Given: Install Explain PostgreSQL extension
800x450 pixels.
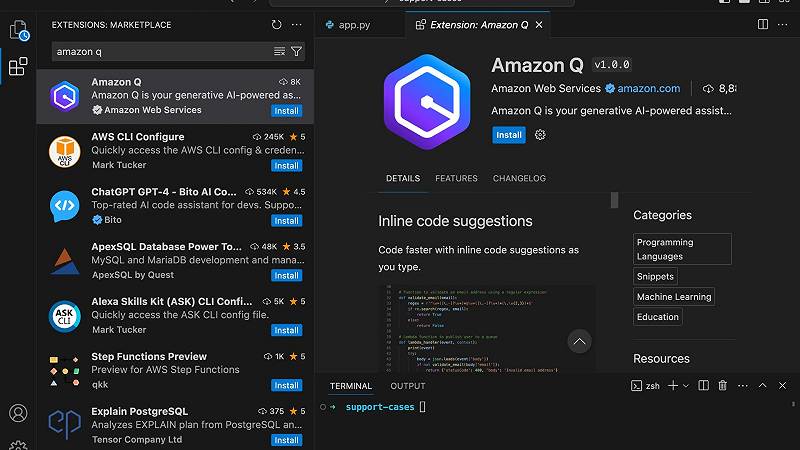Looking at the screenshot, I should (286, 440).
